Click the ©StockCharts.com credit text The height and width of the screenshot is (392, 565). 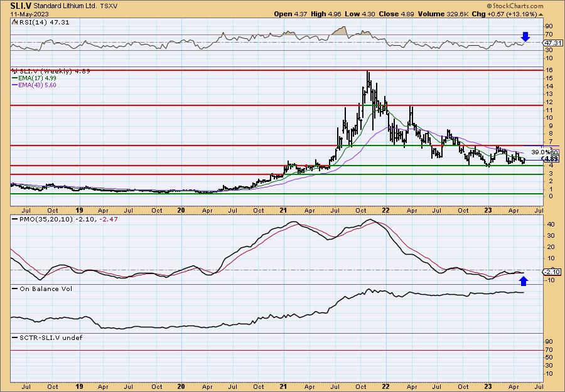(515, 6)
